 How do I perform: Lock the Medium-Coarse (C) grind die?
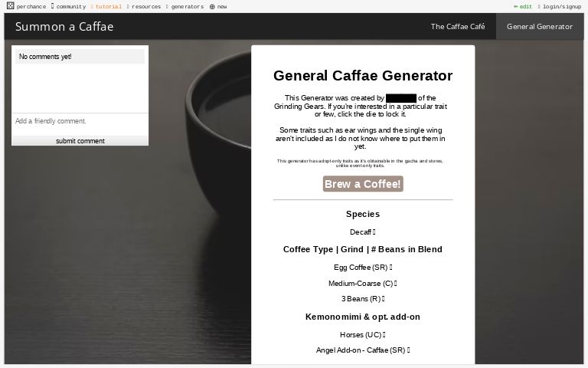396,284
